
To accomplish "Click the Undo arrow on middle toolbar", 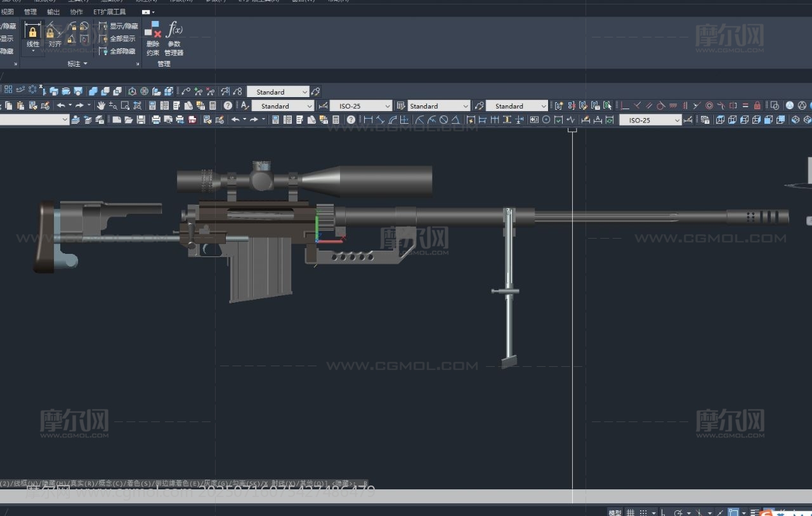I will (61, 105).
